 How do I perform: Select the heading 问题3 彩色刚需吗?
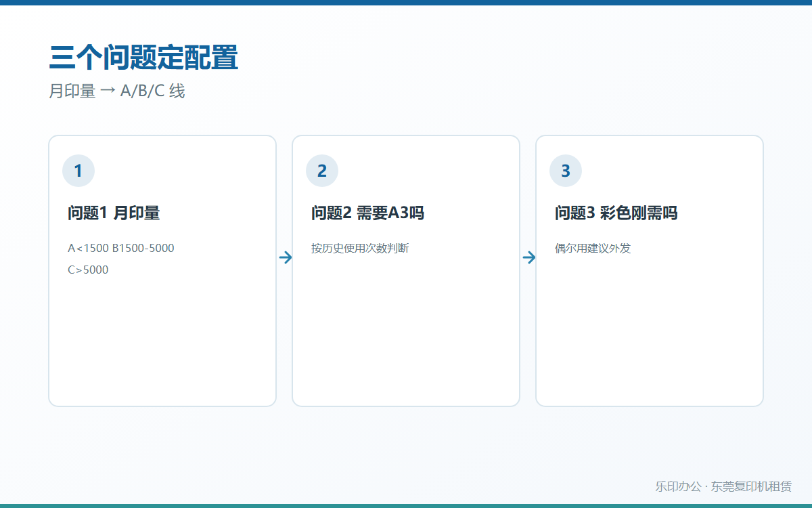(616, 213)
